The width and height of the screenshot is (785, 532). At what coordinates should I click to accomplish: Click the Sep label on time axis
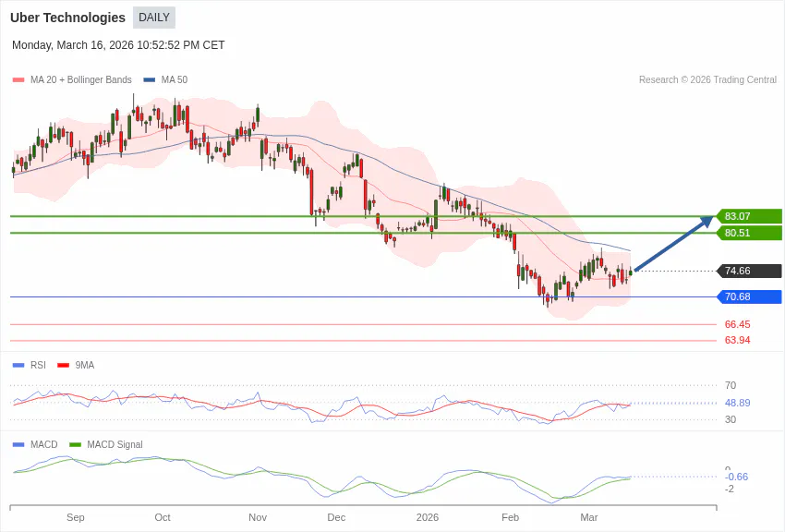tap(76, 517)
